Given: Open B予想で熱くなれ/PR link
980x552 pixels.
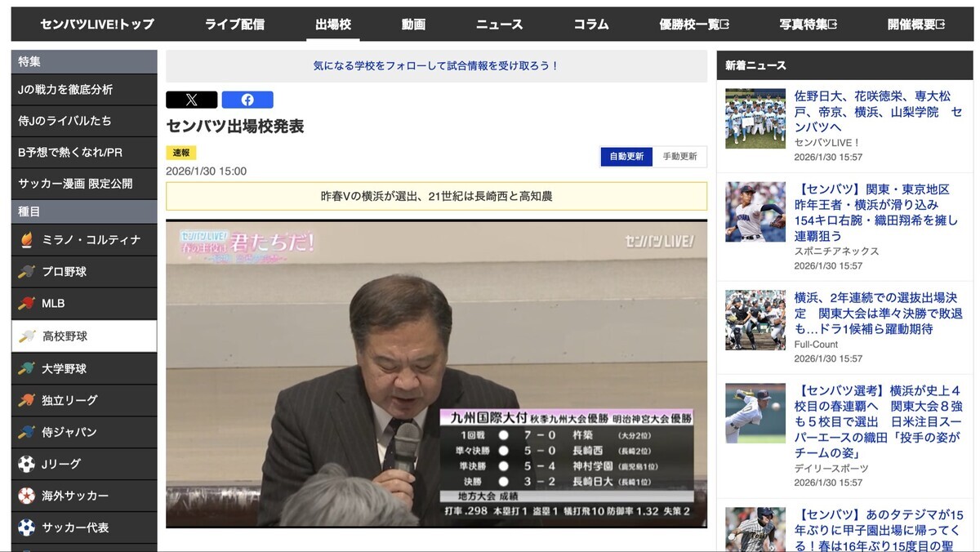Looking at the screenshot, I should click(x=84, y=153).
